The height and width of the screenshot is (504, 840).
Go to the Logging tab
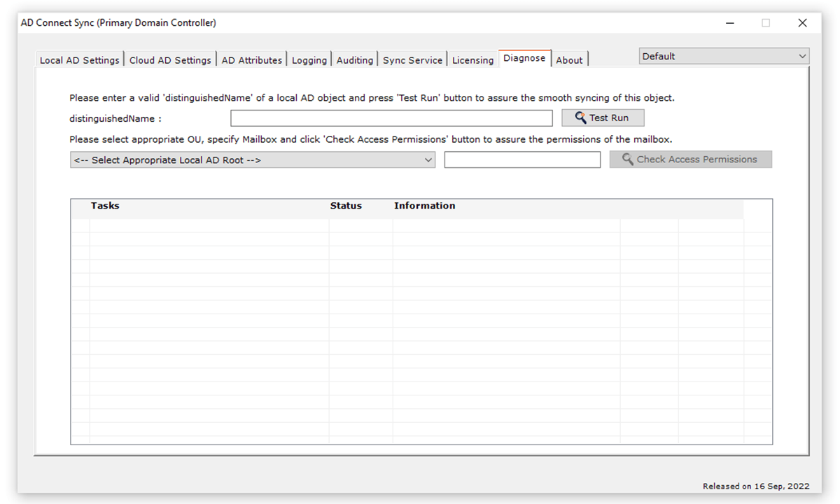point(309,59)
